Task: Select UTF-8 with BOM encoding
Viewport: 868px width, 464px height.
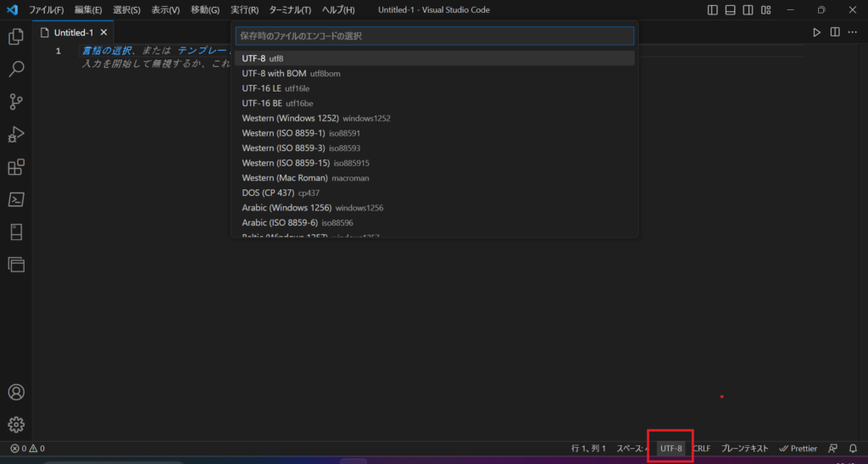Action: pos(435,73)
